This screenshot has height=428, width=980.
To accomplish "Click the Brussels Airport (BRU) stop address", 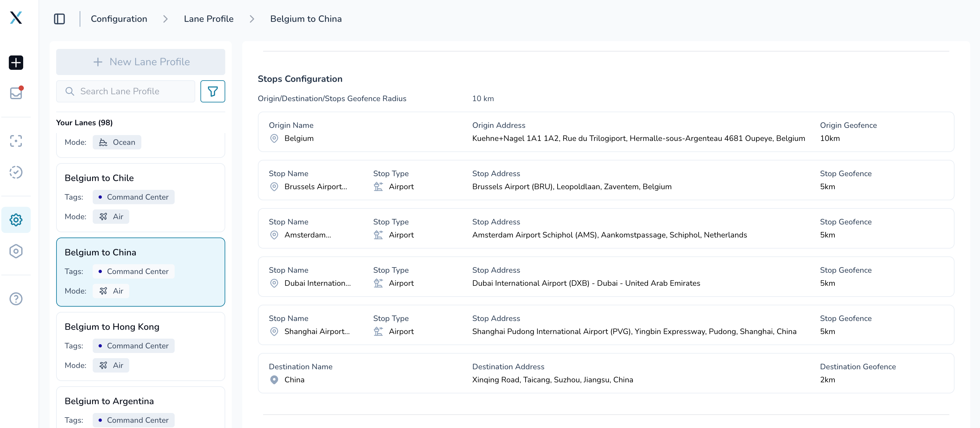I will (572, 187).
